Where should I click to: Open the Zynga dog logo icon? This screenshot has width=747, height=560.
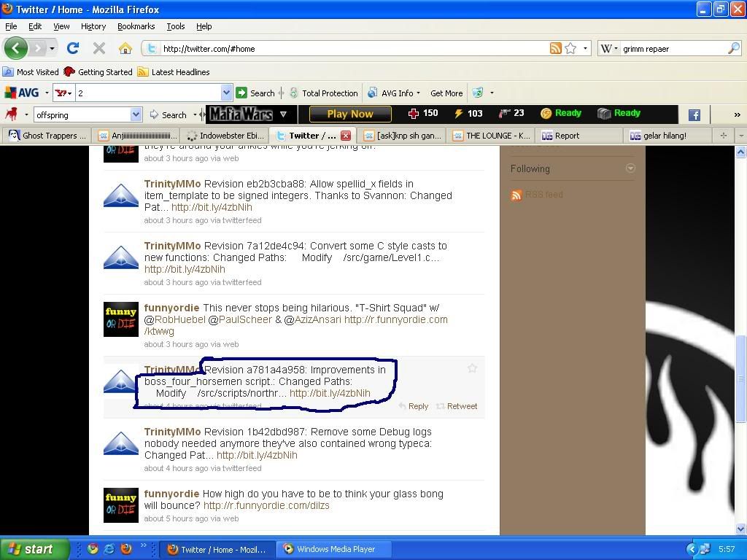pos(11,114)
